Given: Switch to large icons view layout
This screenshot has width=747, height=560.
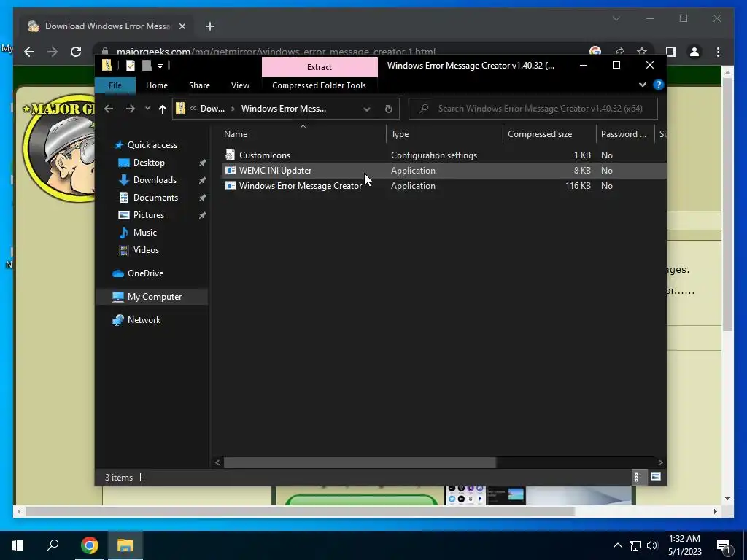Looking at the screenshot, I should click(x=656, y=477).
